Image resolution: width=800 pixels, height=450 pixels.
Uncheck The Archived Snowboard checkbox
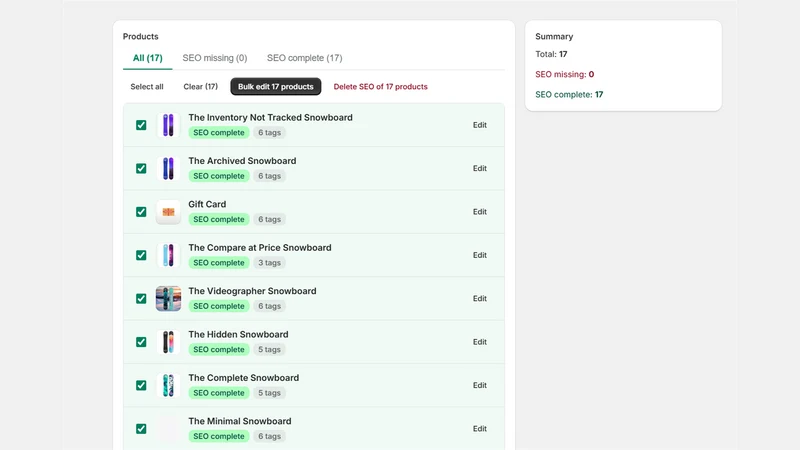(x=141, y=168)
